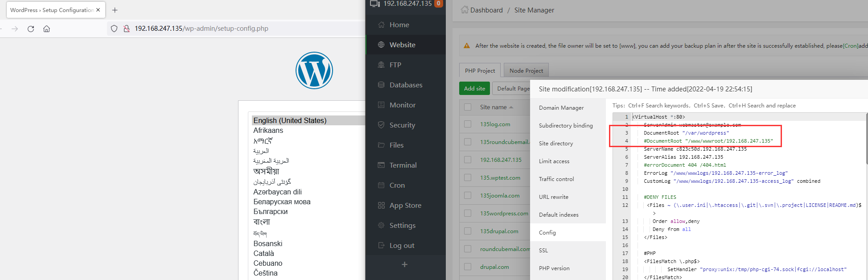The image size is (868, 280).
Task: Open Website in the panel sidebar
Action: (405, 45)
